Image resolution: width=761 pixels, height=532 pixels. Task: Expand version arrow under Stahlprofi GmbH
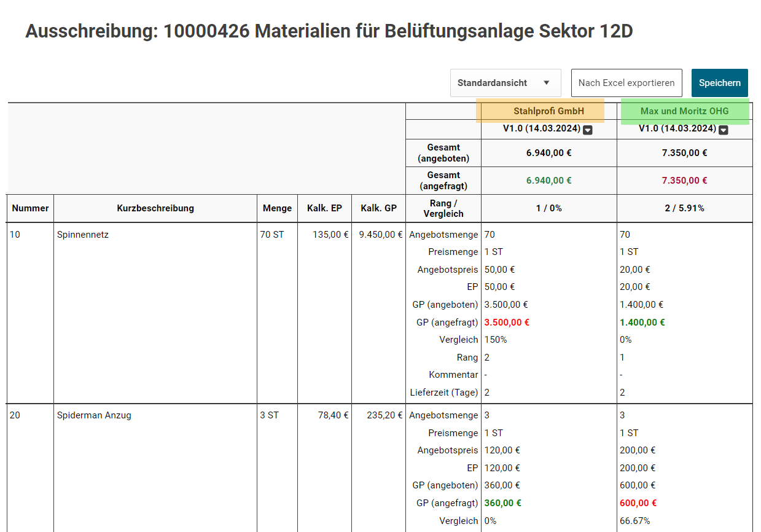[x=588, y=130]
